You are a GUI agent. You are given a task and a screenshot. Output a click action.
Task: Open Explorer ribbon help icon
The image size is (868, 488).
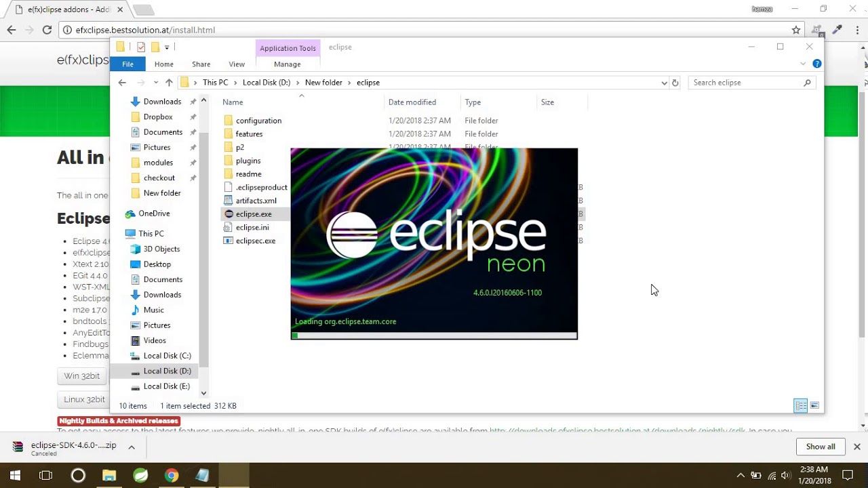click(817, 64)
